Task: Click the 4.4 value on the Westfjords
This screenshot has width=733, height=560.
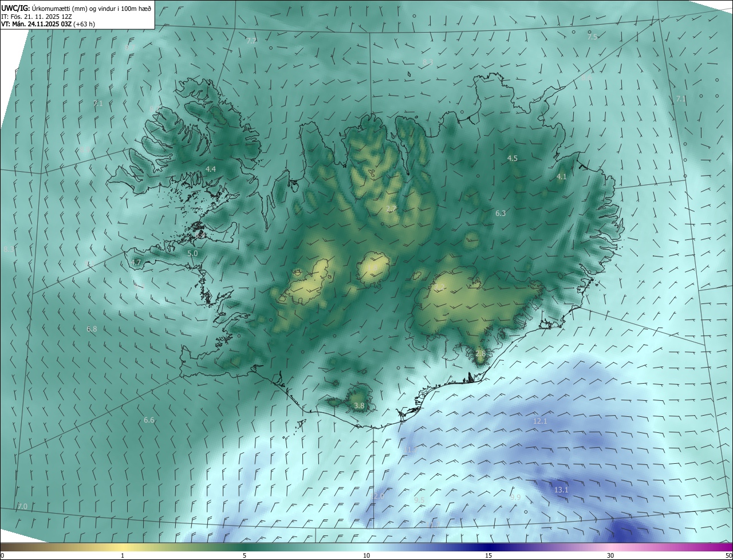Action: pyautogui.click(x=211, y=169)
